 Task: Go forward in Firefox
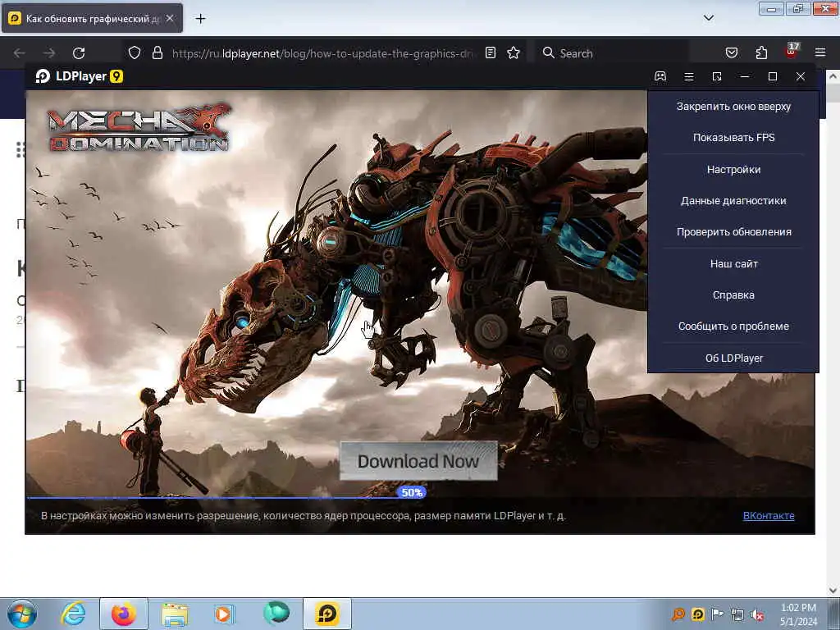click(x=48, y=53)
